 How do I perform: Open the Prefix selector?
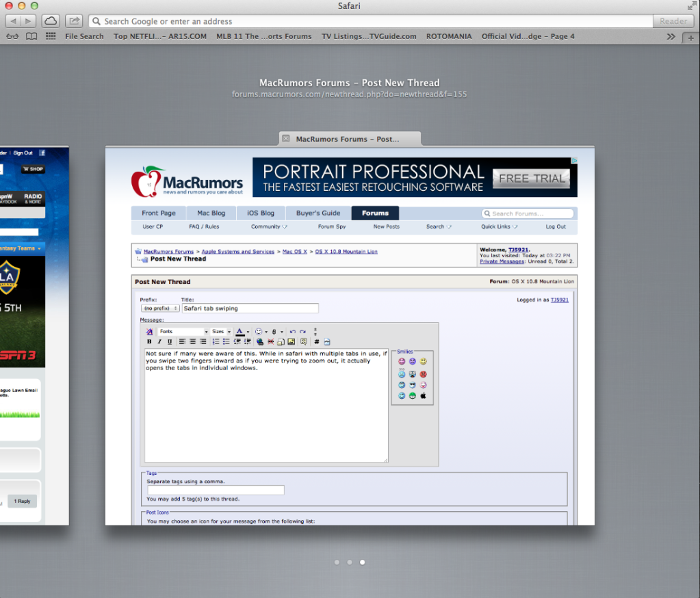coord(160,309)
